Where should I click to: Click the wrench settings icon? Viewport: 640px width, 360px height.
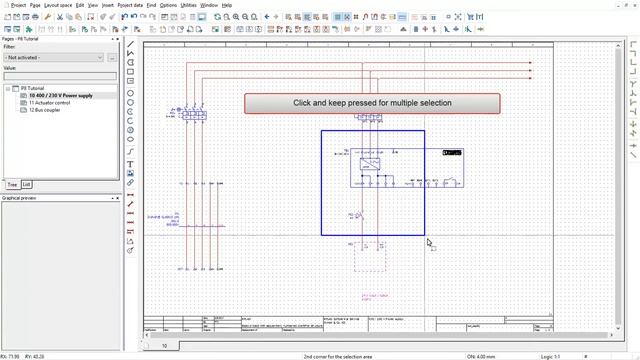47,17
